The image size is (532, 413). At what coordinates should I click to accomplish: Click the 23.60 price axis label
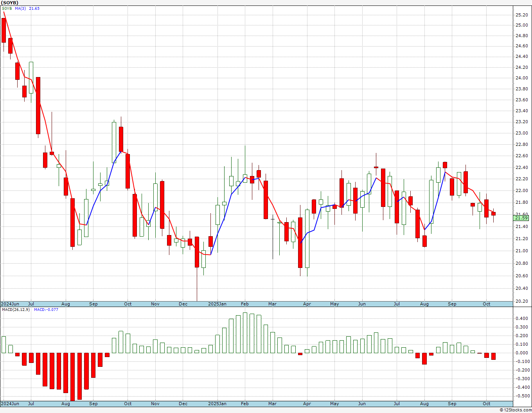point(522,100)
